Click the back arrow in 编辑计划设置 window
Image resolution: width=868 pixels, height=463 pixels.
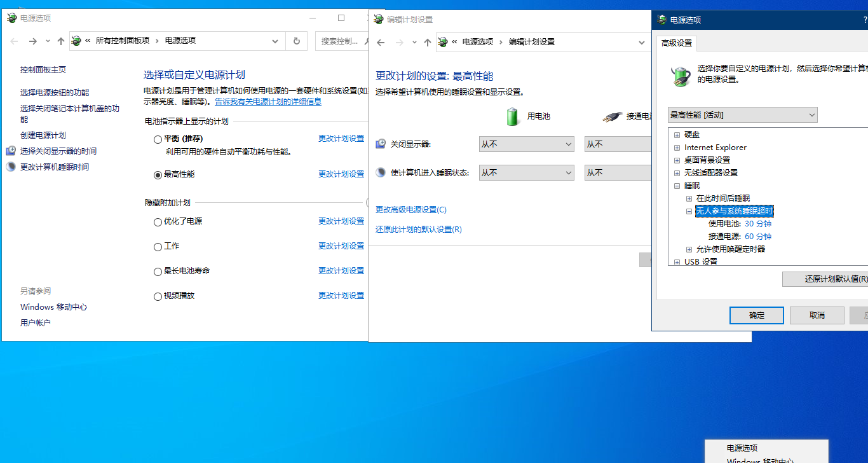(381, 42)
